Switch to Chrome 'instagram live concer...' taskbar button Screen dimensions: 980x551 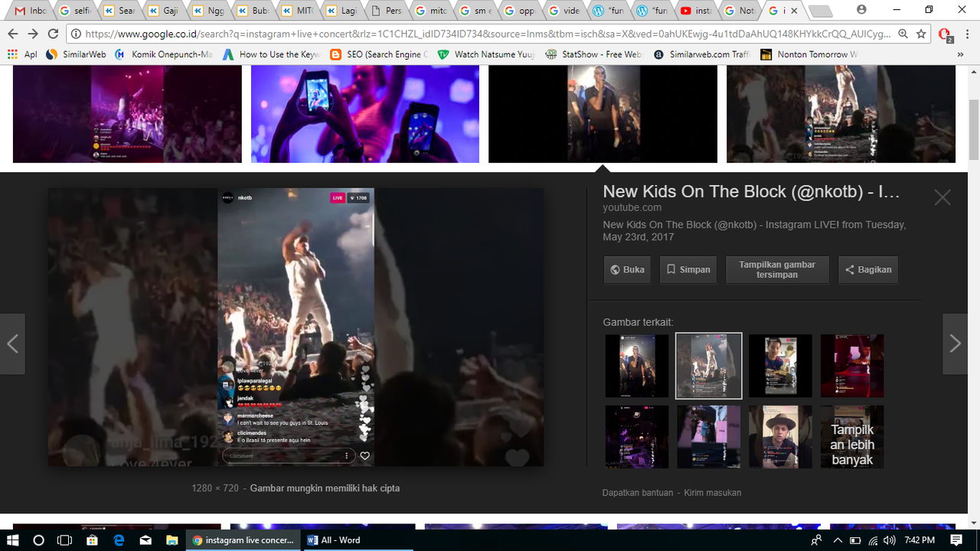tap(243, 540)
